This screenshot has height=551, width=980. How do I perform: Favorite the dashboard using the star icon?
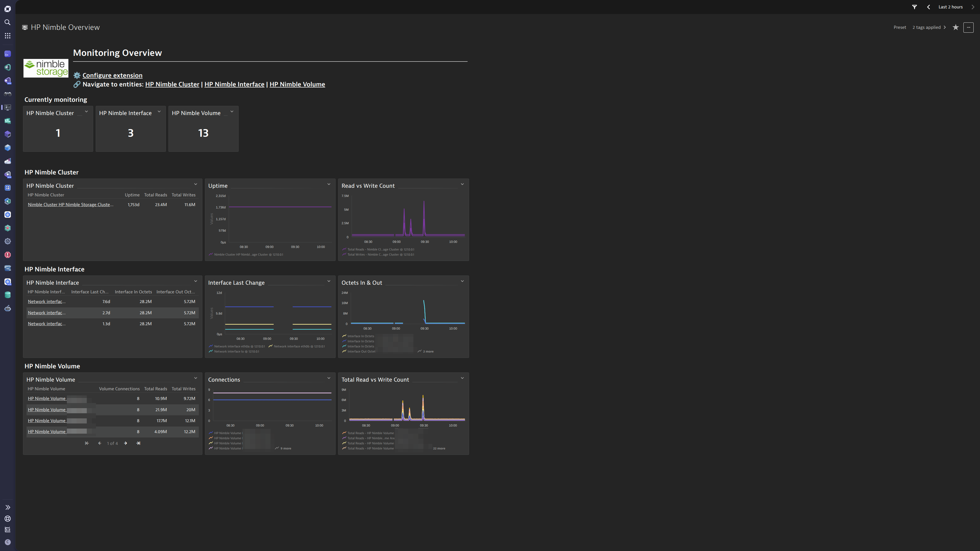tap(955, 27)
